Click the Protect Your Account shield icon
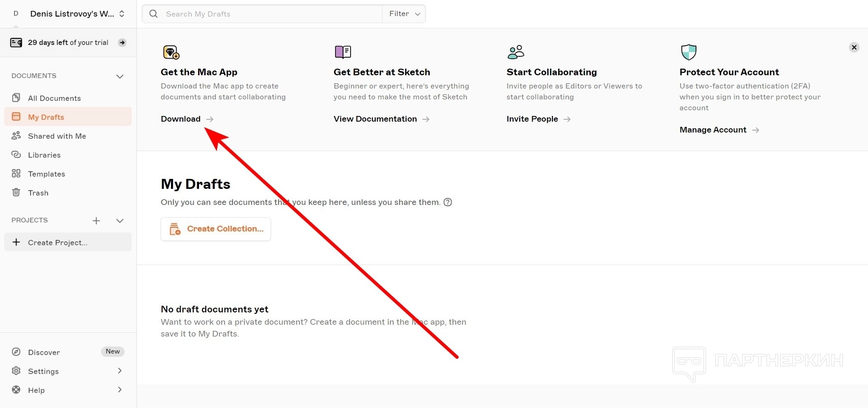 point(688,52)
